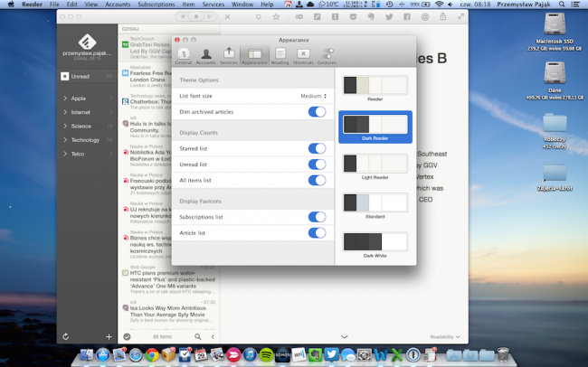Open Google Chrome in the Dock
The width and height of the screenshot is (588, 367).
[x=152, y=354]
